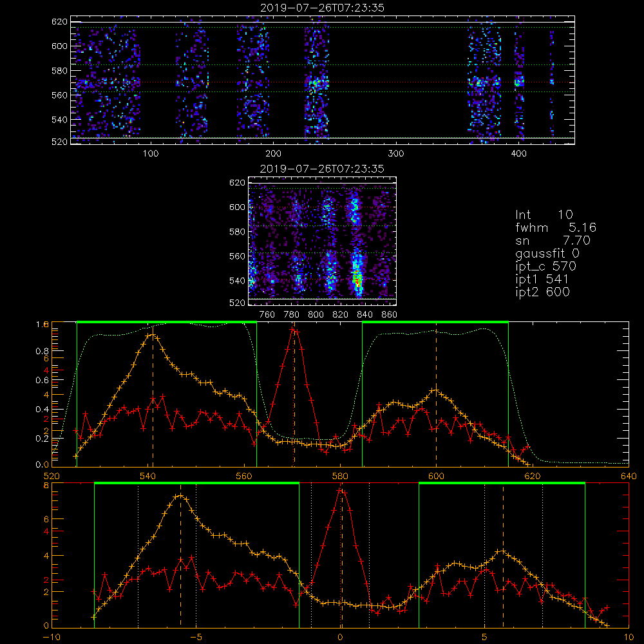Click the timestamp title above the small middle image

pyautogui.click(x=322, y=169)
